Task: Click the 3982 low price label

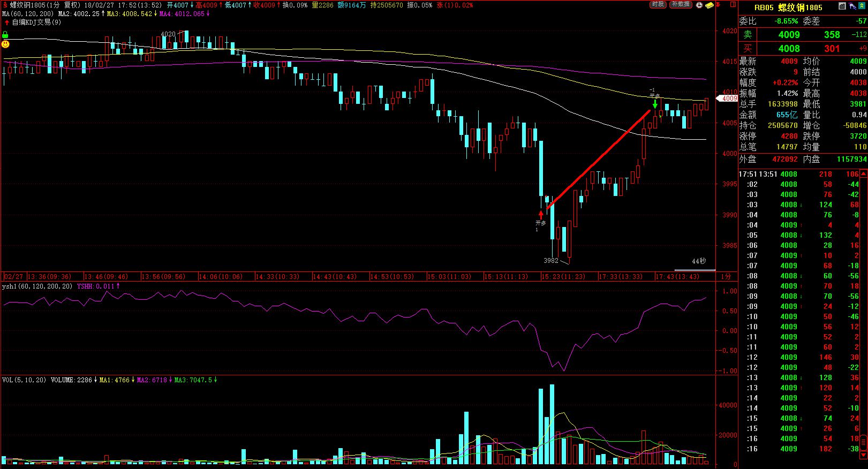Action: pos(551,261)
